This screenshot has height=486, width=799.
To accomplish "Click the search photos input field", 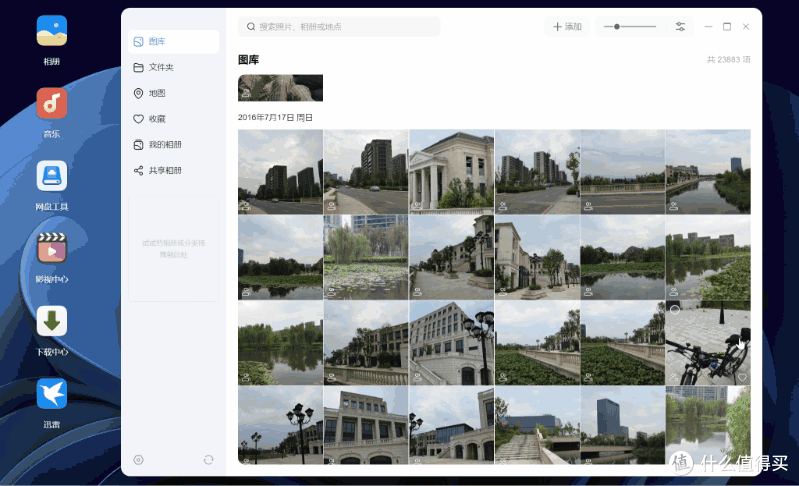I will point(339,26).
